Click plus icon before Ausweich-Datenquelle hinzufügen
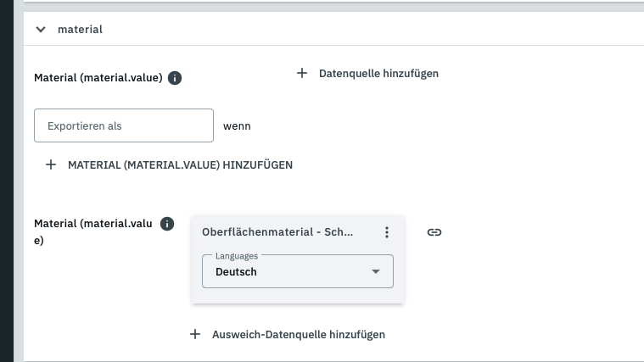This screenshot has height=362, width=644. point(195,334)
